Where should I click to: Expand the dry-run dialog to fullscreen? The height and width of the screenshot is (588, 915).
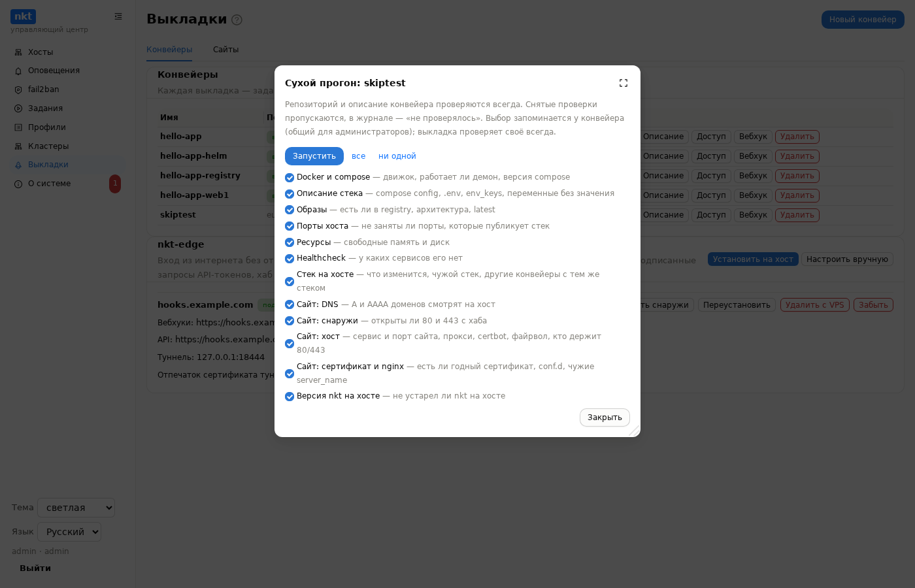624,83
